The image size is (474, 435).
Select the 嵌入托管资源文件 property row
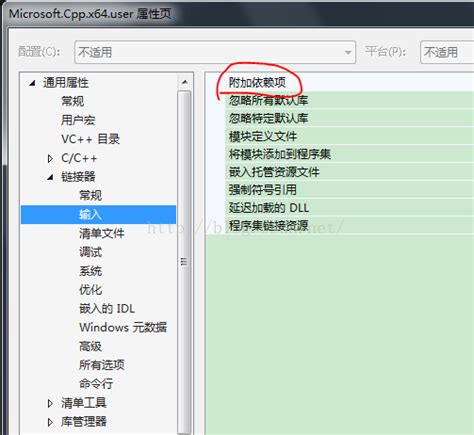[x=340, y=172]
